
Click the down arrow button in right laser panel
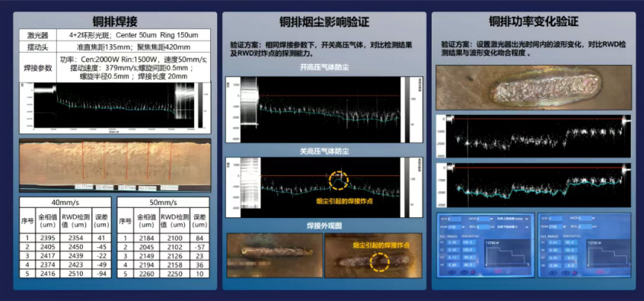click(566, 273)
